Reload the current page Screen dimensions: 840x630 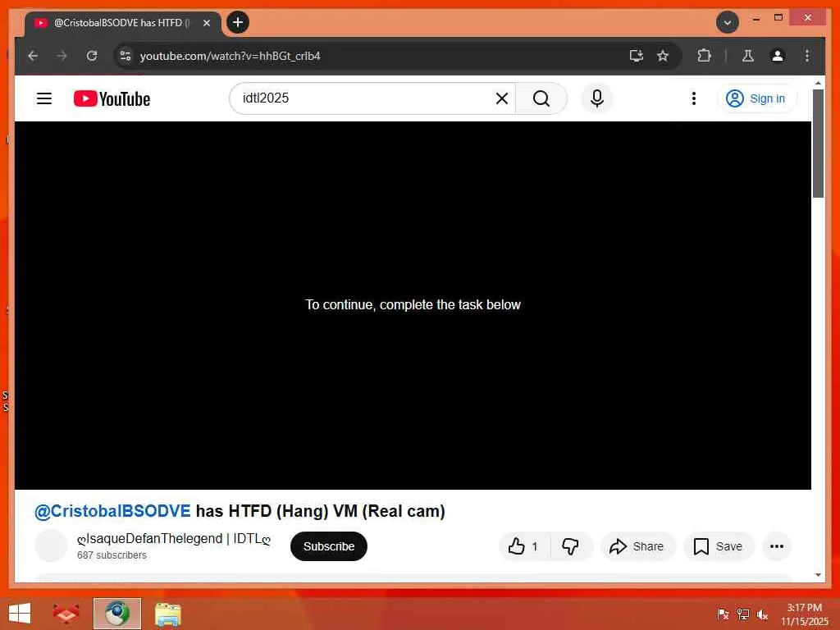point(92,56)
